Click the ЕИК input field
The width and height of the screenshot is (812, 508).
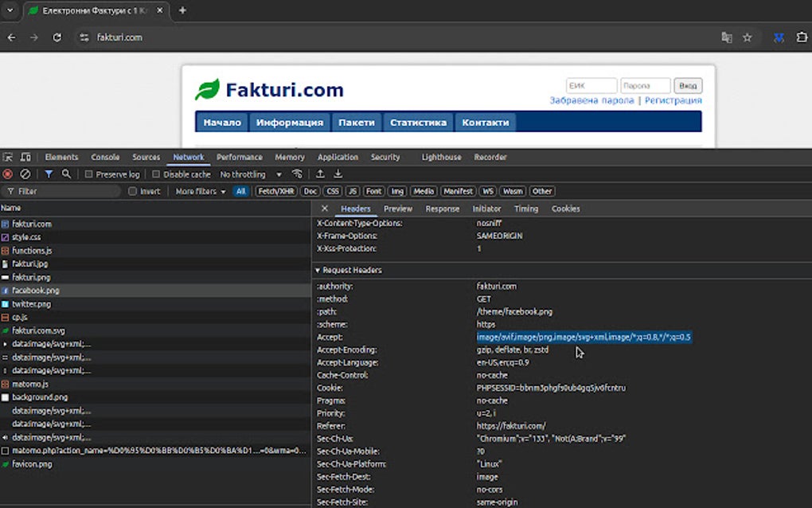tap(591, 86)
